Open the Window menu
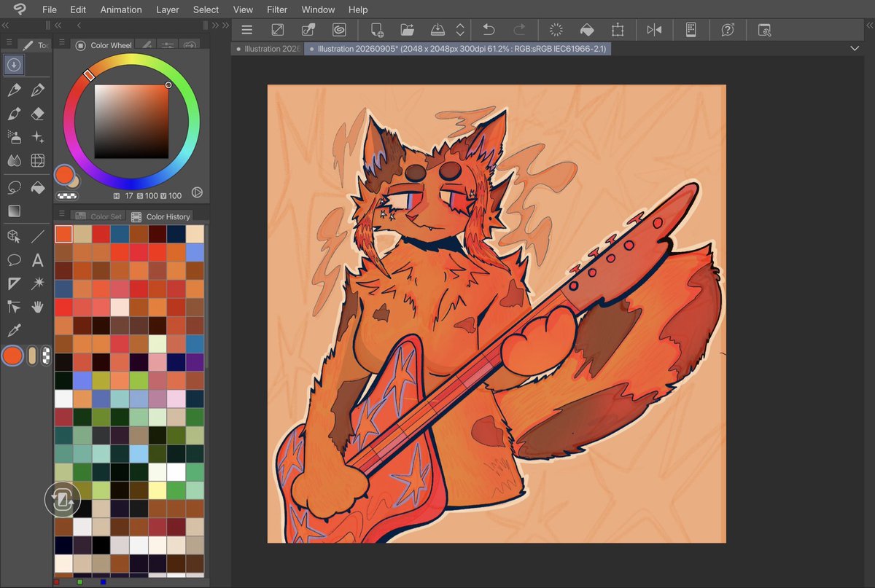Viewport: 875px width, 588px height. pos(318,9)
